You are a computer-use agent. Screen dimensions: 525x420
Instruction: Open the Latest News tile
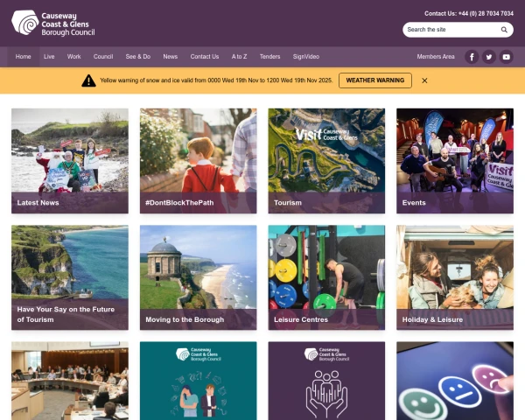pos(70,161)
